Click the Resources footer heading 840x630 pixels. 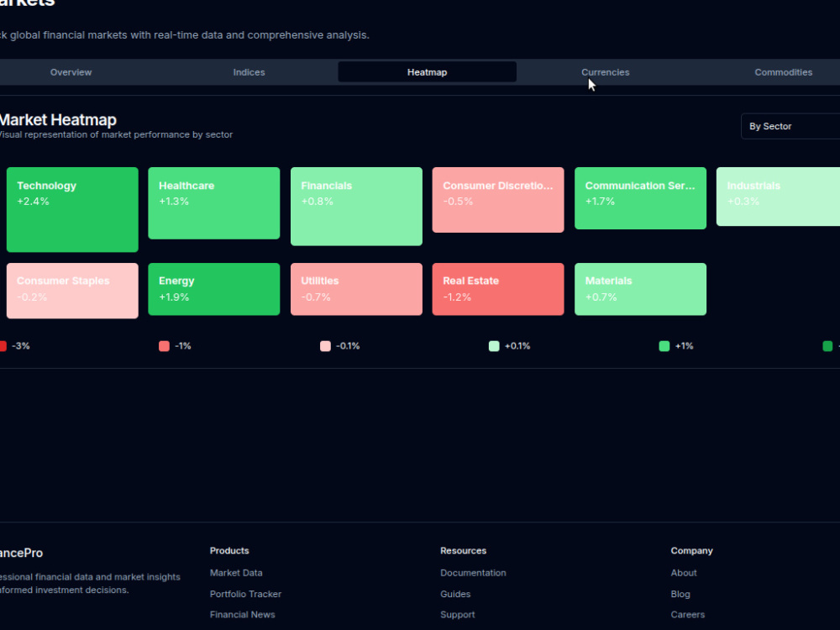[x=464, y=551]
